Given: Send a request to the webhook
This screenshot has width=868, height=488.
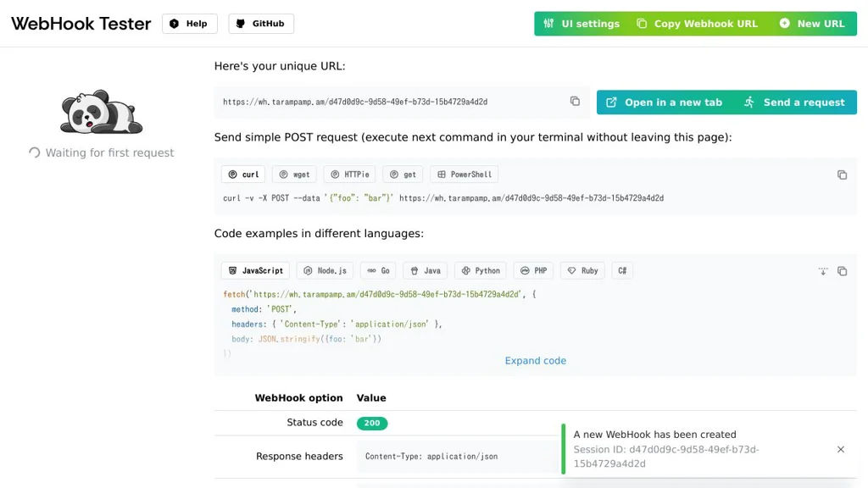Looking at the screenshot, I should click(794, 103).
